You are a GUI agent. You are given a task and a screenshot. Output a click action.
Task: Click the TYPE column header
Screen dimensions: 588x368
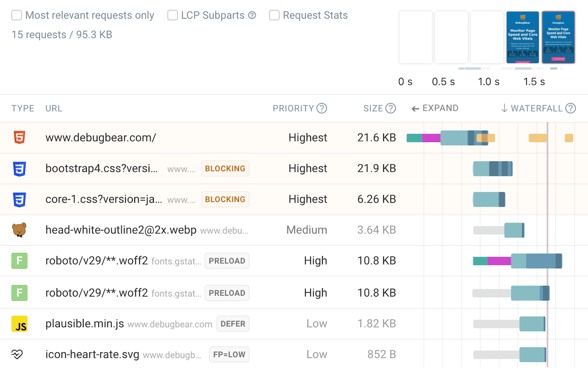point(23,109)
